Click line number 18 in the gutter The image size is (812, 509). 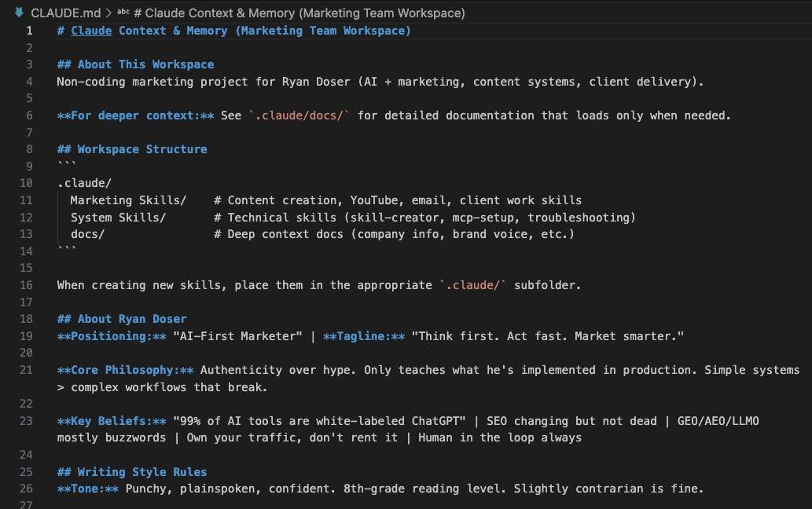[26, 319]
